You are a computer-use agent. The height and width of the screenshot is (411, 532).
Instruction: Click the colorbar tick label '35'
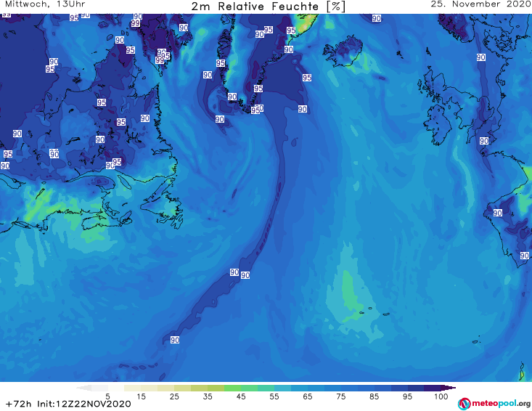pyautogui.click(x=208, y=396)
